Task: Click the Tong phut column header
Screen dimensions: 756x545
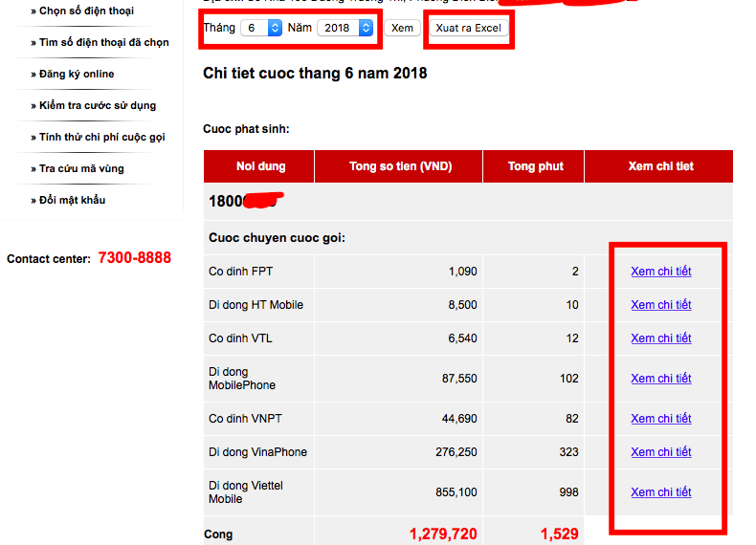Action: [534, 166]
